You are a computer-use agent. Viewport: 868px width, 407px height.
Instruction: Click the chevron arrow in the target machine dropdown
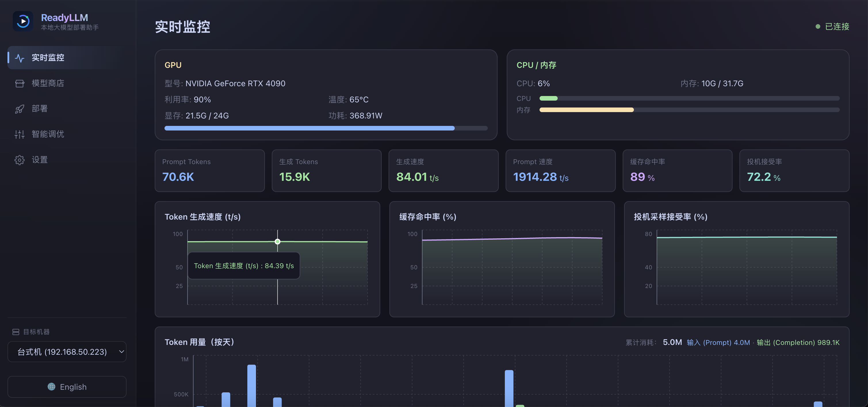click(122, 352)
